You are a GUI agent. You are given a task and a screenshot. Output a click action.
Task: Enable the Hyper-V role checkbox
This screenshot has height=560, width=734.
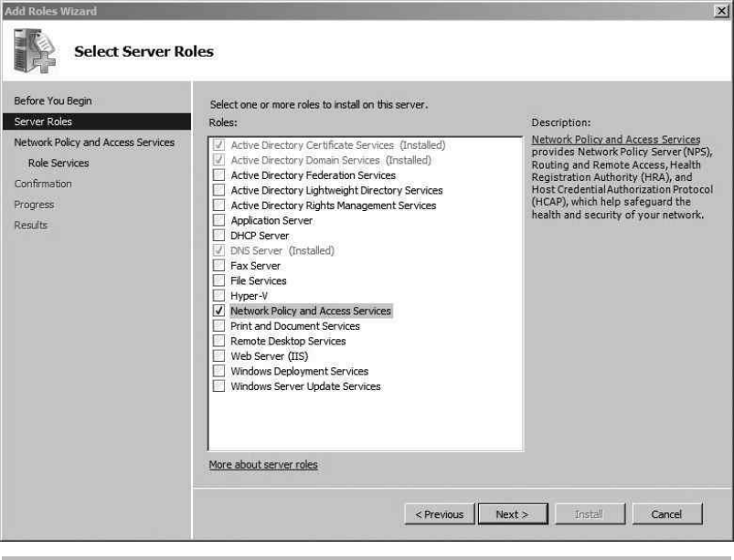pos(218,295)
